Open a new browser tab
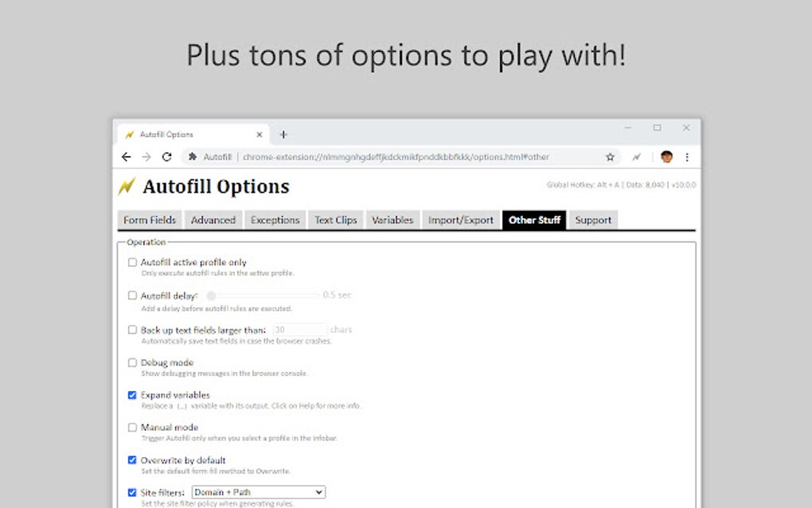Viewport: 812px width, 508px height. pyautogui.click(x=283, y=135)
